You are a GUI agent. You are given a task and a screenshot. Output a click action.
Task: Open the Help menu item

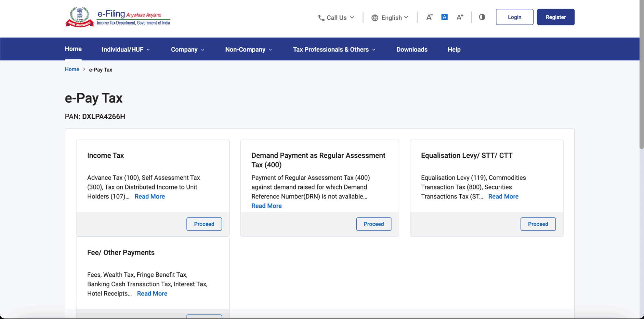[454, 49]
